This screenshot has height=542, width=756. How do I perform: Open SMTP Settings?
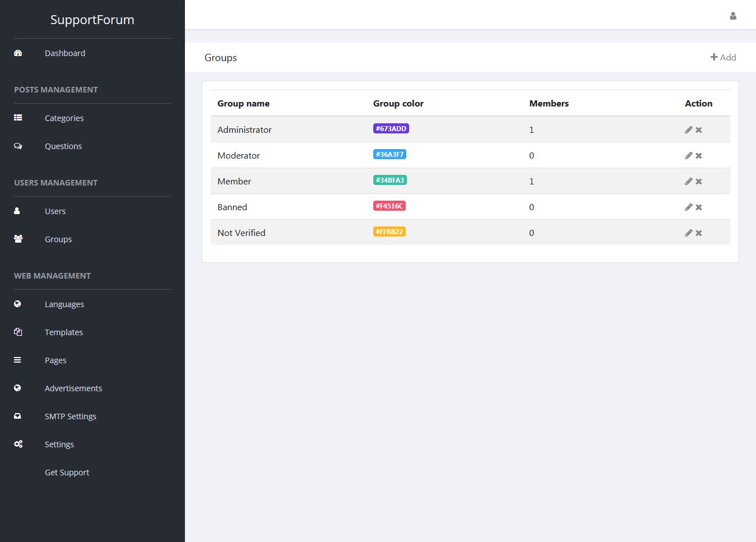point(71,416)
